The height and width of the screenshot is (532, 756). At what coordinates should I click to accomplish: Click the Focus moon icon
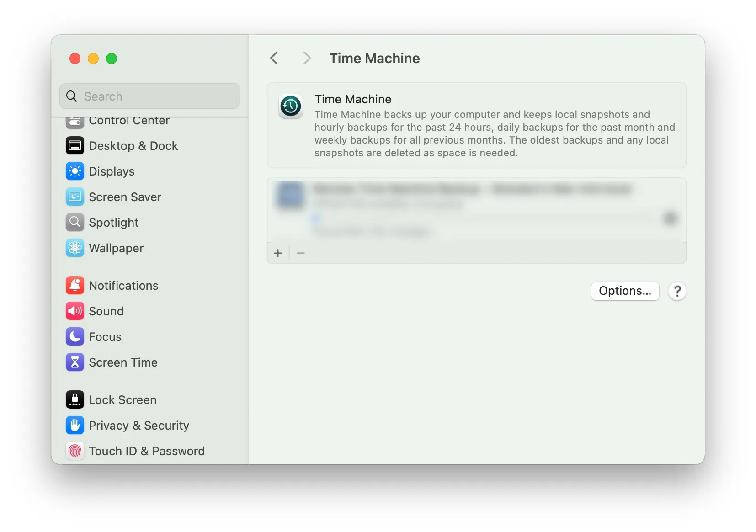75,337
